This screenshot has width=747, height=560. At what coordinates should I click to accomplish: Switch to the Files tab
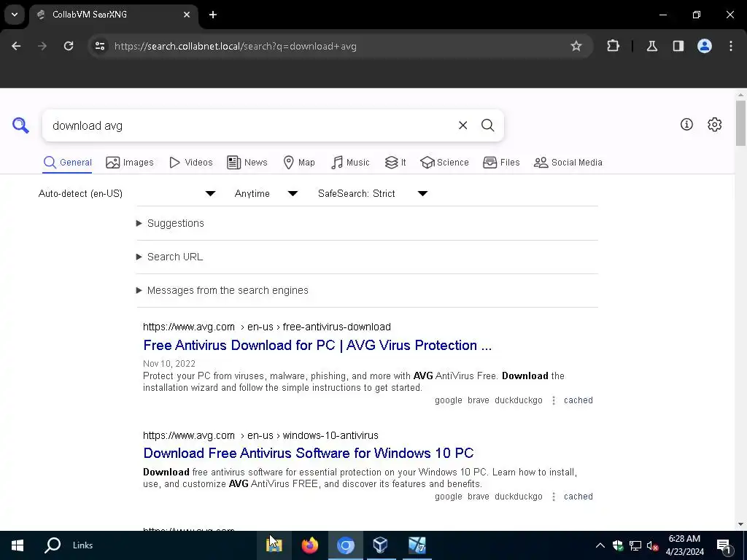[x=501, y=163]
